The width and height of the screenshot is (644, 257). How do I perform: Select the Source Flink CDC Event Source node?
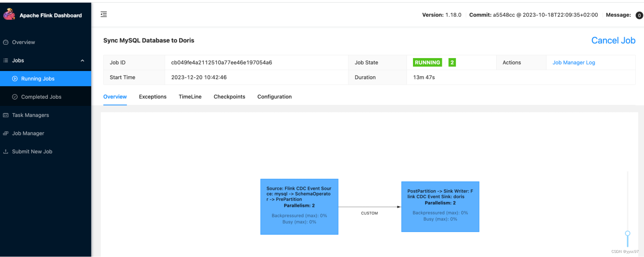299,207
